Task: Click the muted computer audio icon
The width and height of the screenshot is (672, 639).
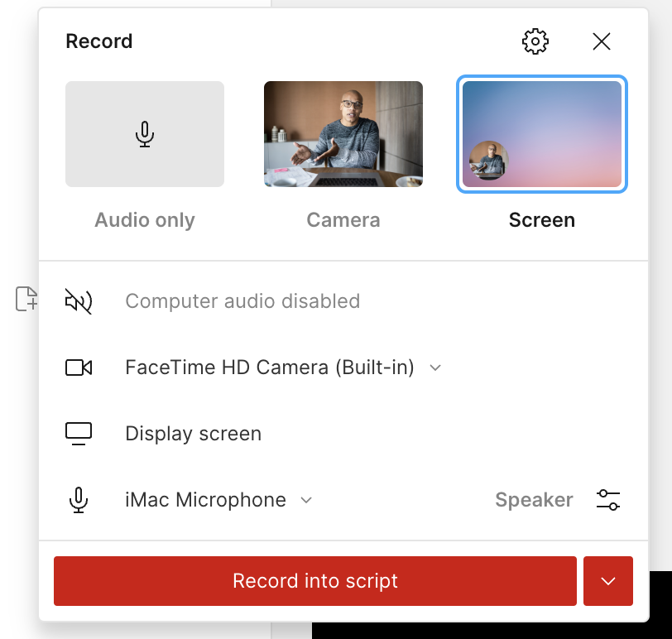Action: [78, 301]
